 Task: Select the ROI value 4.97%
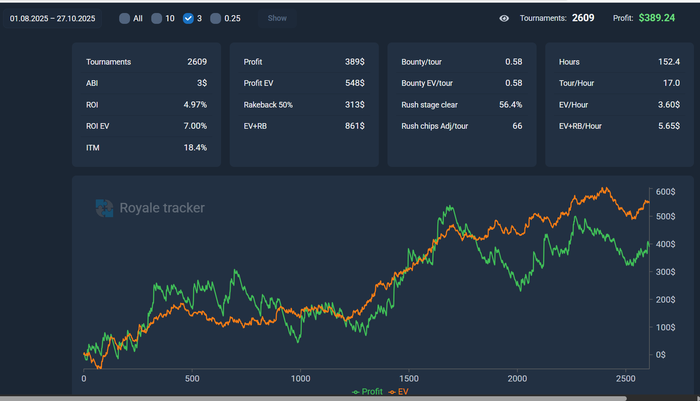point(195,104)
